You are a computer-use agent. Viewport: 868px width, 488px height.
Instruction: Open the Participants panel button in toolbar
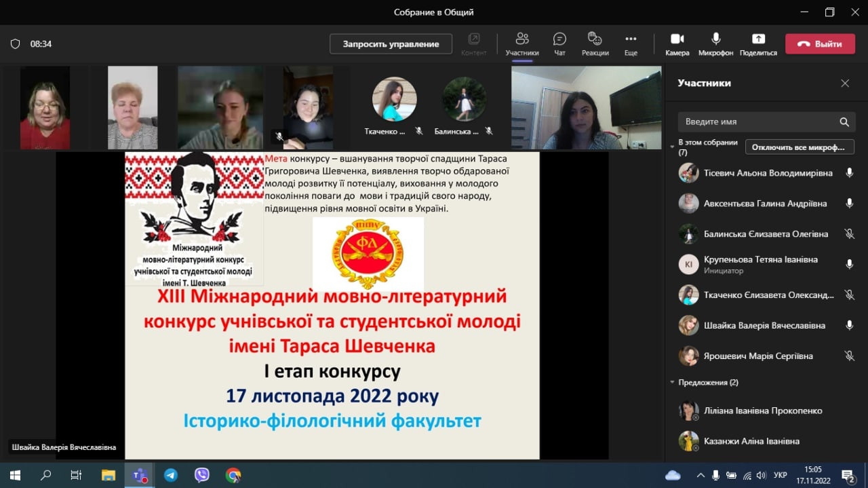pos(522,44)
